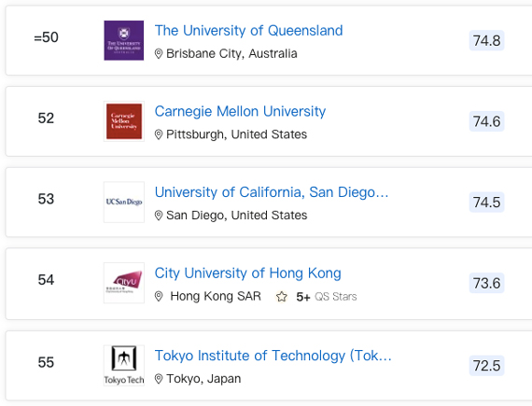Click the UC San Diego logo
The width and height of the screenshot is (532, 406).
click(124, 202)
